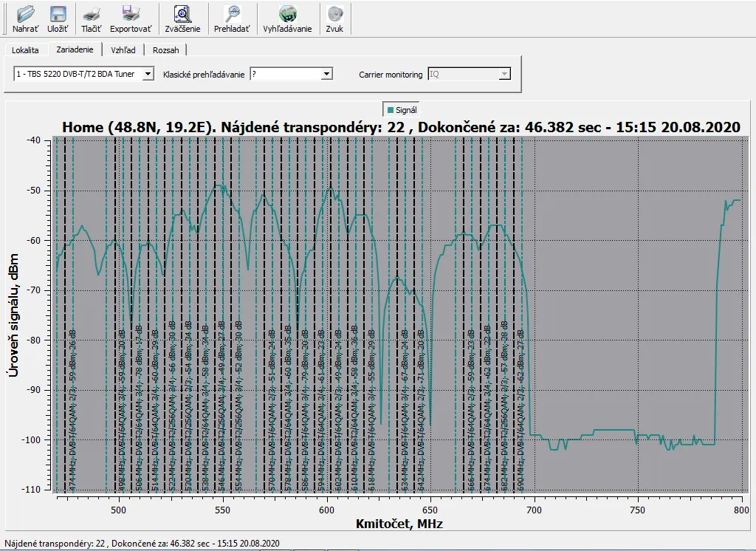This screenshot has height=551, width=756.
Task: Click the Exportovať toolbar icon
Action: coord(131,15)
